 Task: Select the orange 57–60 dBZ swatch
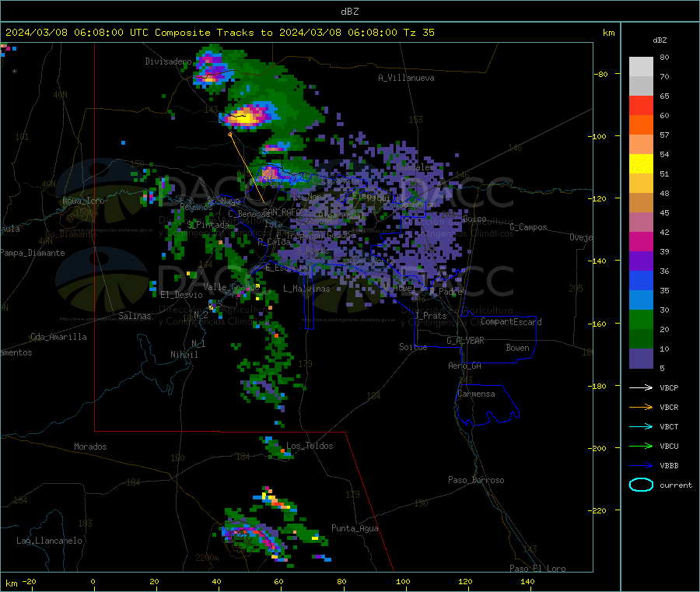click(641, 125)
